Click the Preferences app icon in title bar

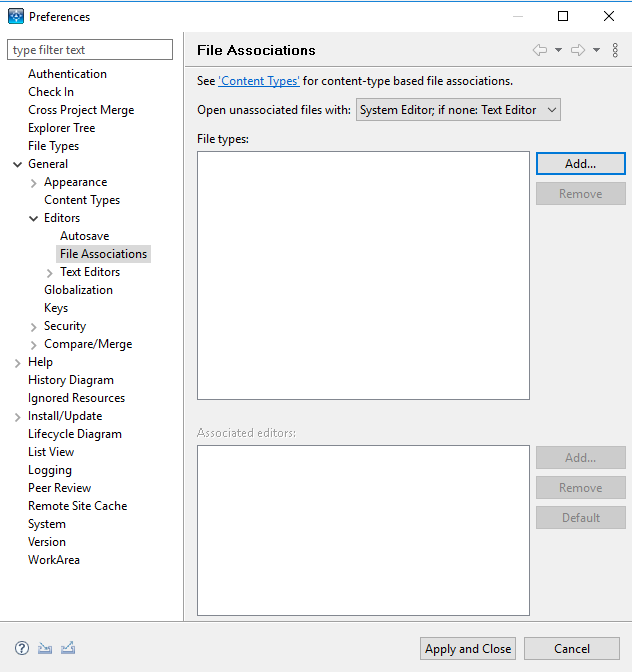click(x=16, y=16)
